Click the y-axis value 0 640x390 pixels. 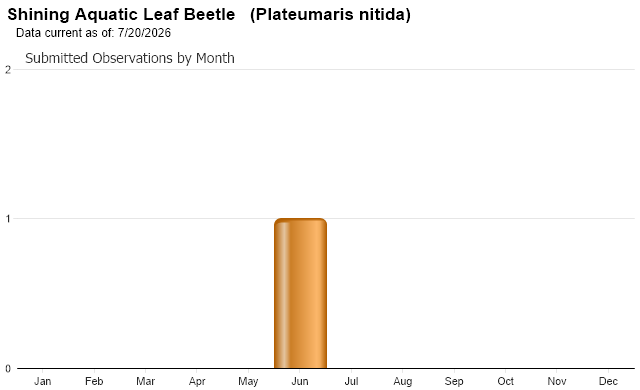point(8,369)
